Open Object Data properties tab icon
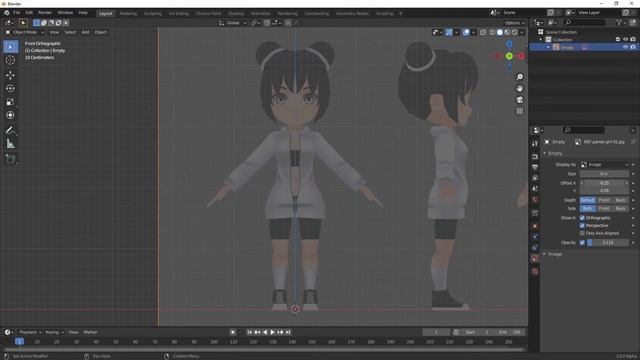640x360 pixels. coord(535,259)
